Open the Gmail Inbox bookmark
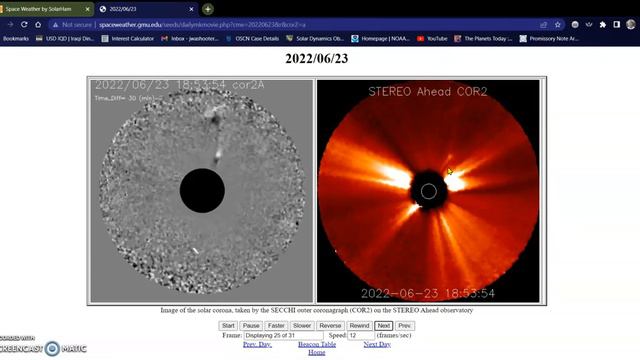 tap(190, 38)
